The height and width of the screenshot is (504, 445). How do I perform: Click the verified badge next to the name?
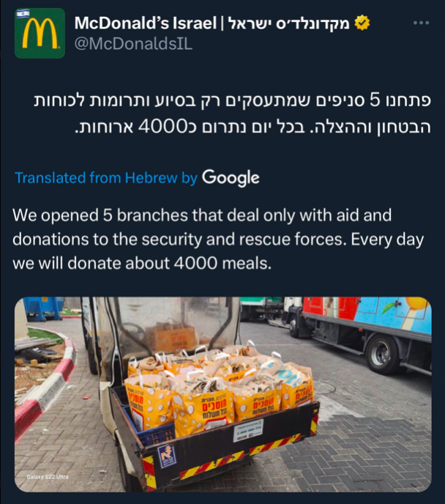[x=362, y=23]
